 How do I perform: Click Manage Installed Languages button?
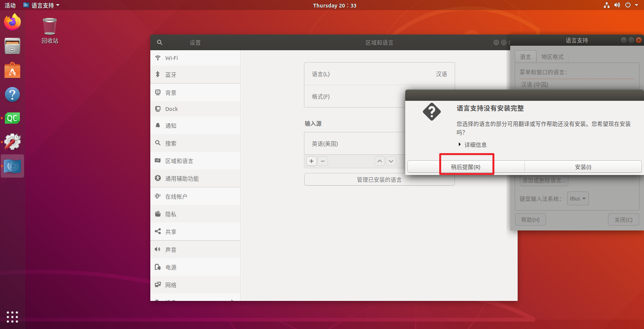379,179
